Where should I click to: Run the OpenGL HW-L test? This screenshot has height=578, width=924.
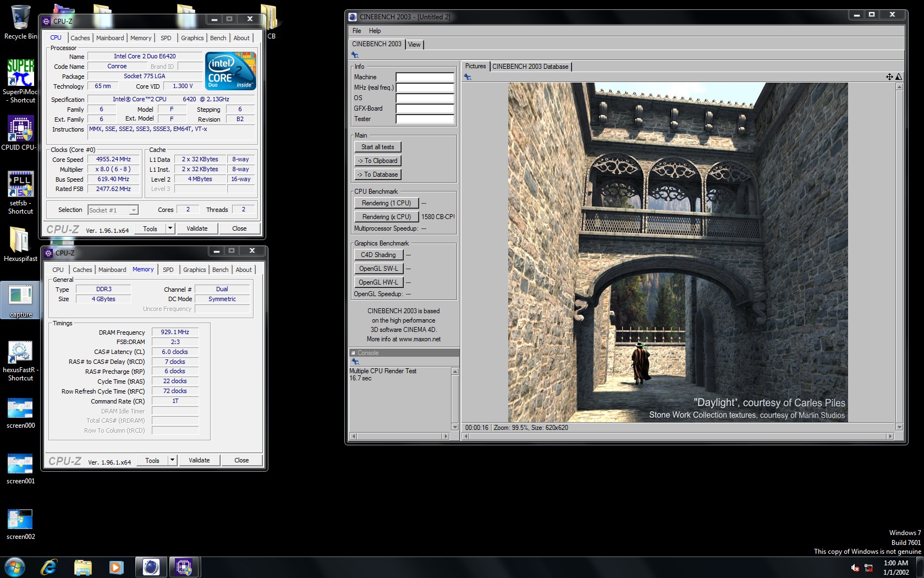point(378,282)
